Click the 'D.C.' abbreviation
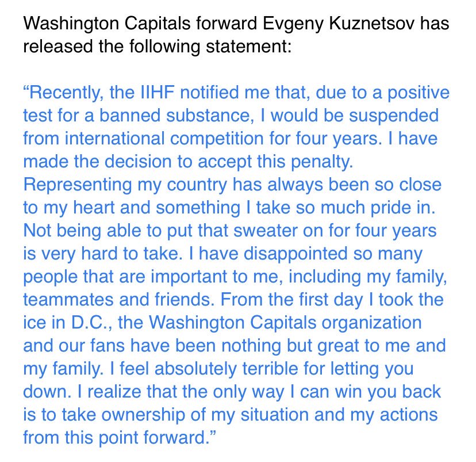The height and width of the screenshot is (462, 476). 90,323
